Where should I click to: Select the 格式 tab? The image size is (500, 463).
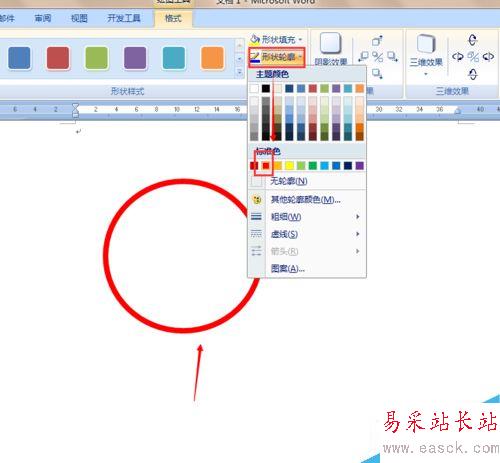coord(173,18)
